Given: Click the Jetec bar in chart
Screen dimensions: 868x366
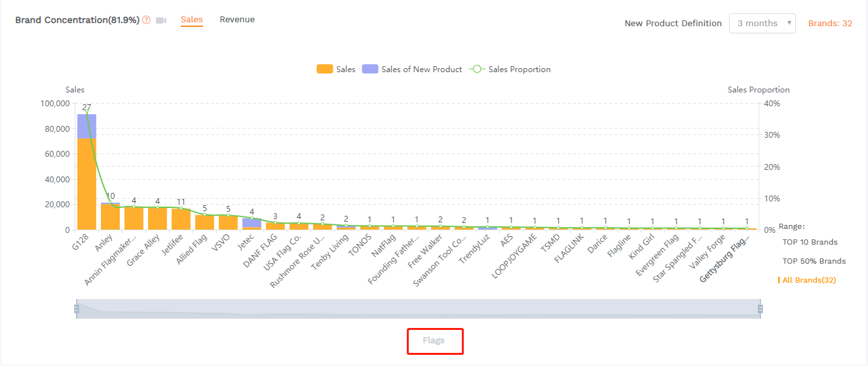Looking at the screenshot, I should click(252, 224).
